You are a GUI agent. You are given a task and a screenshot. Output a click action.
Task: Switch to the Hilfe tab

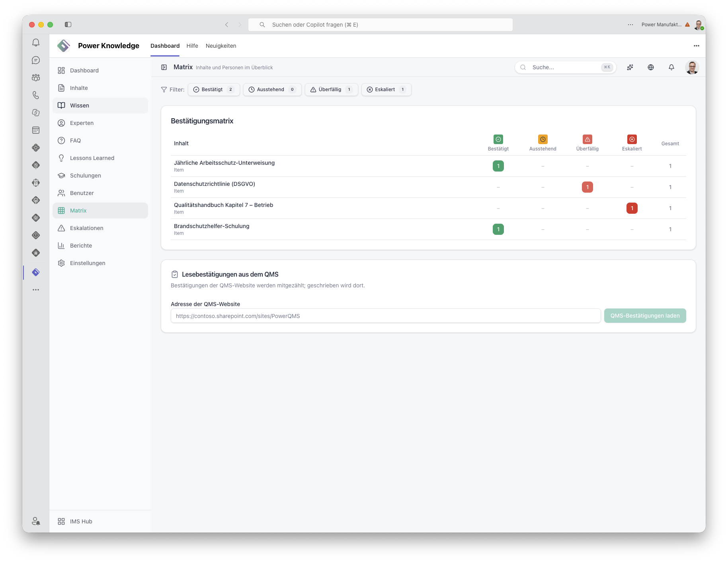click(192, 46)
